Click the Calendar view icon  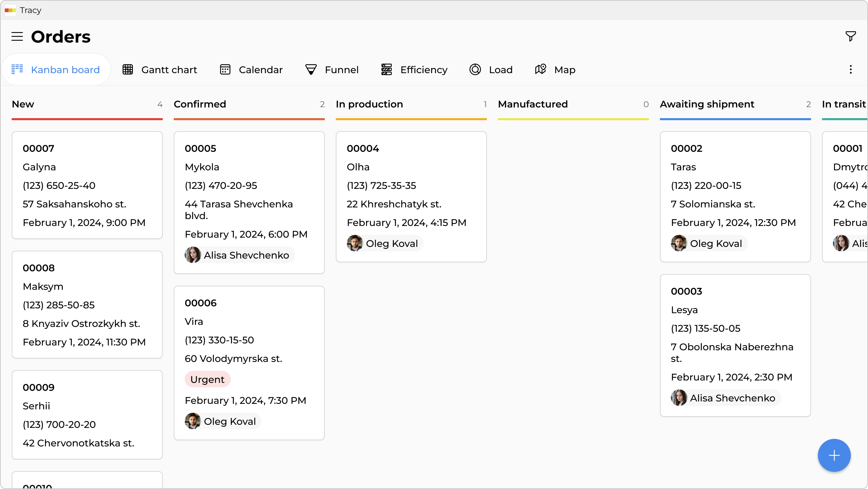(225, 70)
